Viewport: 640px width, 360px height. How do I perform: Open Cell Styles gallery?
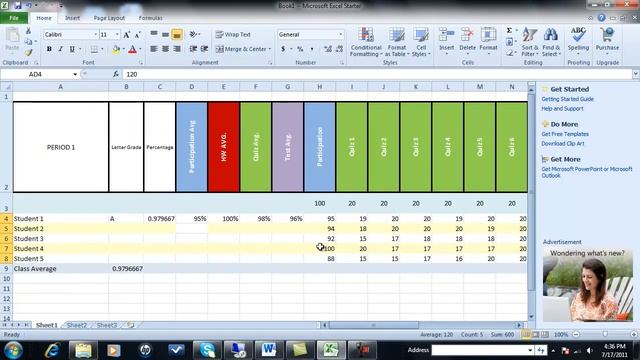pos(421,42)
